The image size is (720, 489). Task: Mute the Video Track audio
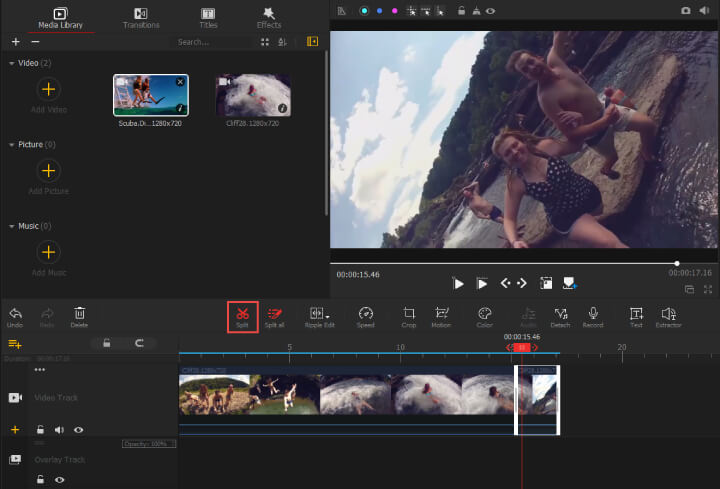click(x=59, y=430)
